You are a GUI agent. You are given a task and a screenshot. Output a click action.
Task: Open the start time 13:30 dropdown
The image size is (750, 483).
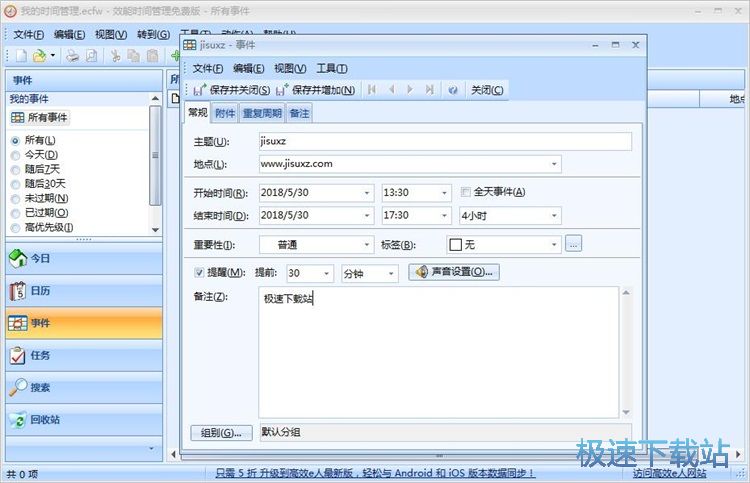444,193
